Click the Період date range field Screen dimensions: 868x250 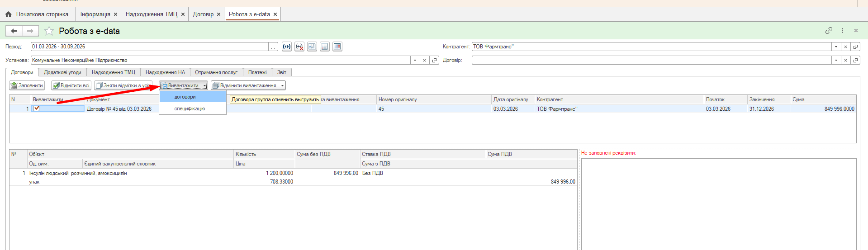[x=150, y=47]
